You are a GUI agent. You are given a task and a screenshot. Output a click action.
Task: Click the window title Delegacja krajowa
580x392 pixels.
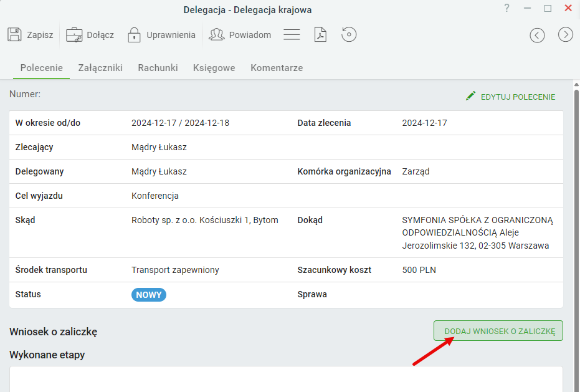click(x=247, y=9)
